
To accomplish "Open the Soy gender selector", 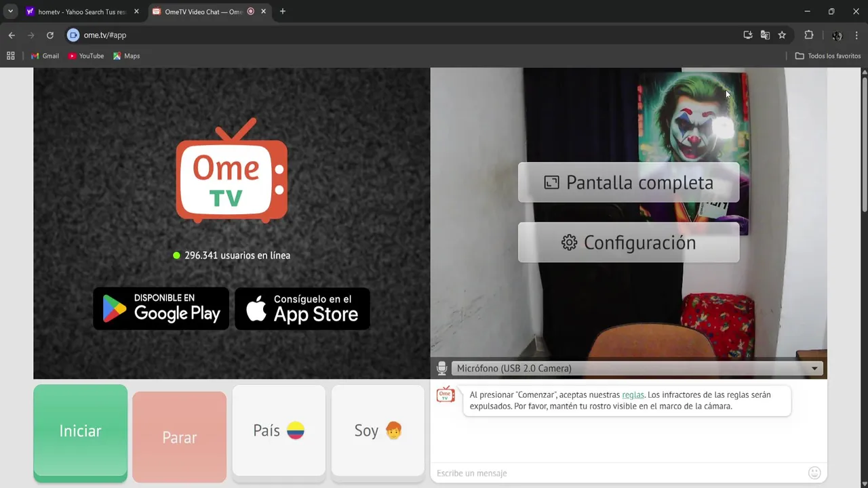I will click(x=378, y=431).
